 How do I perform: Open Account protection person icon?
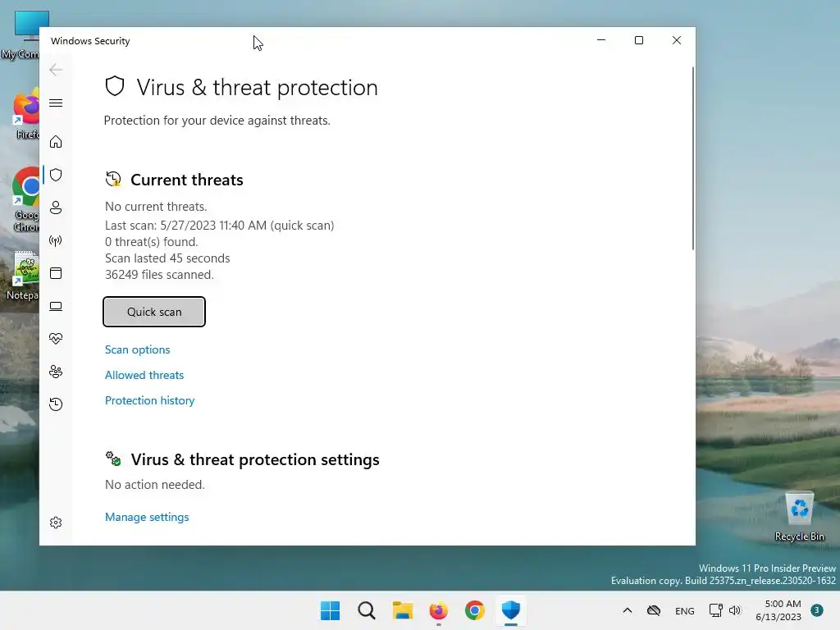coord(56,208)
